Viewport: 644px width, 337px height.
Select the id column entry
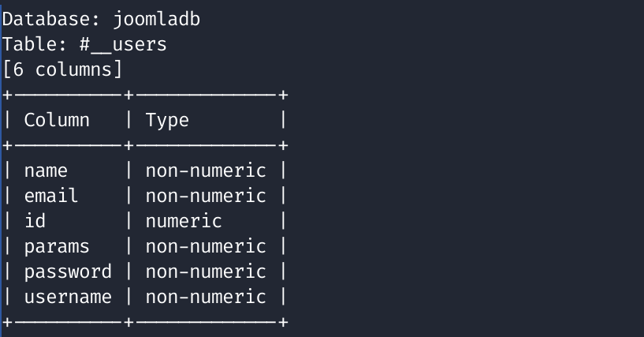coord(35,221)
